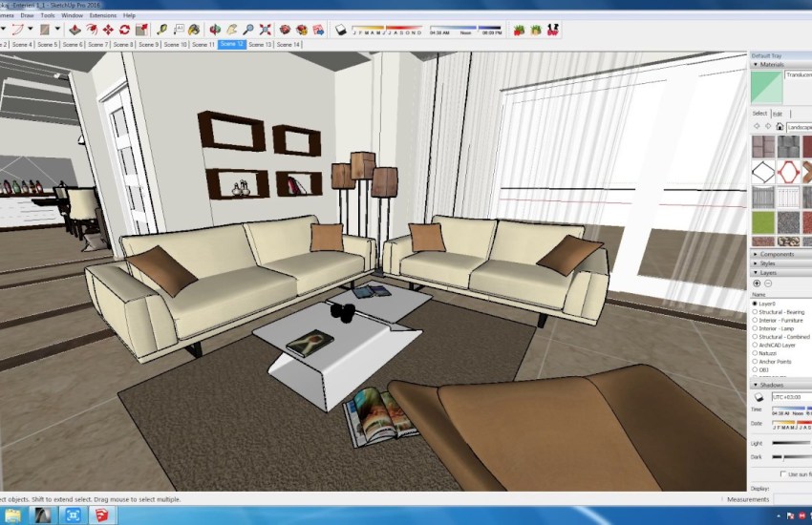Pick the red hexagon lattice material swatch
Image resolution: width=812 pixels, height=525 pixels.
(x=788, y=172)
